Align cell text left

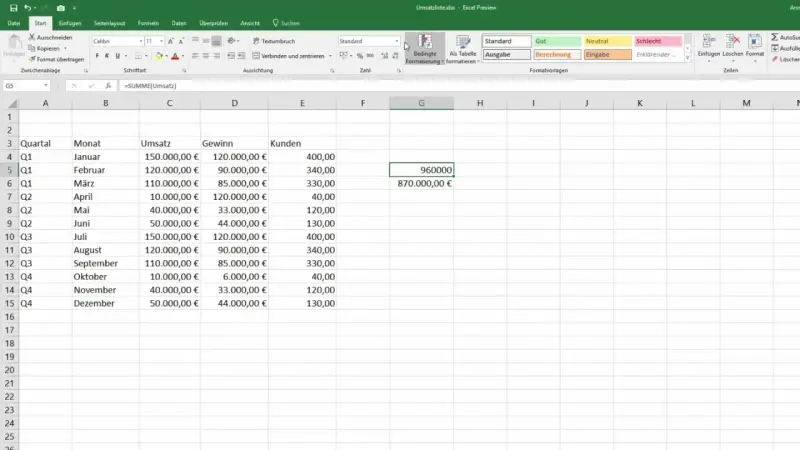click(195, 56)
